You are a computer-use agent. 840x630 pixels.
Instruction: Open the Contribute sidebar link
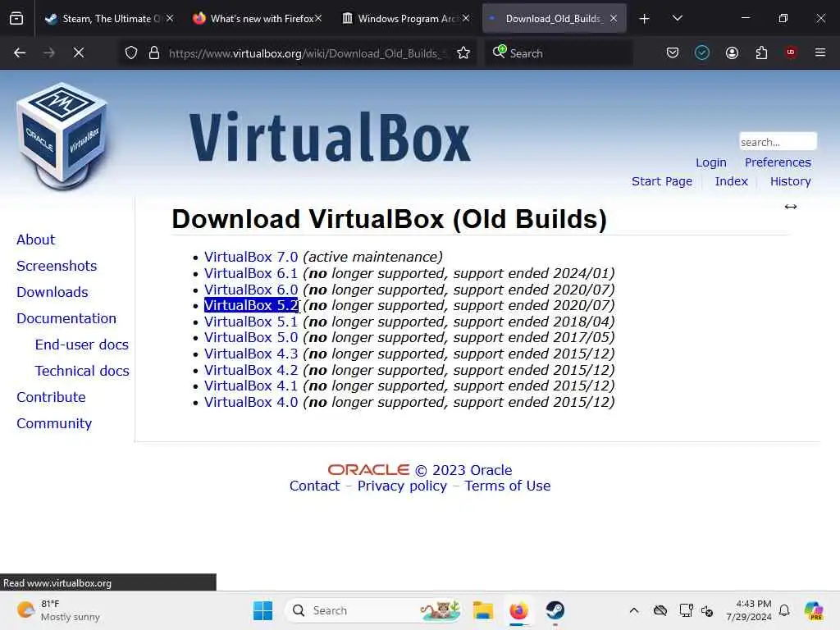51,397
